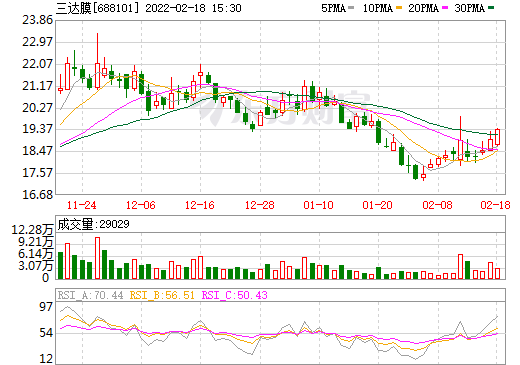Click the gray 5PMA color swatch

351,7
